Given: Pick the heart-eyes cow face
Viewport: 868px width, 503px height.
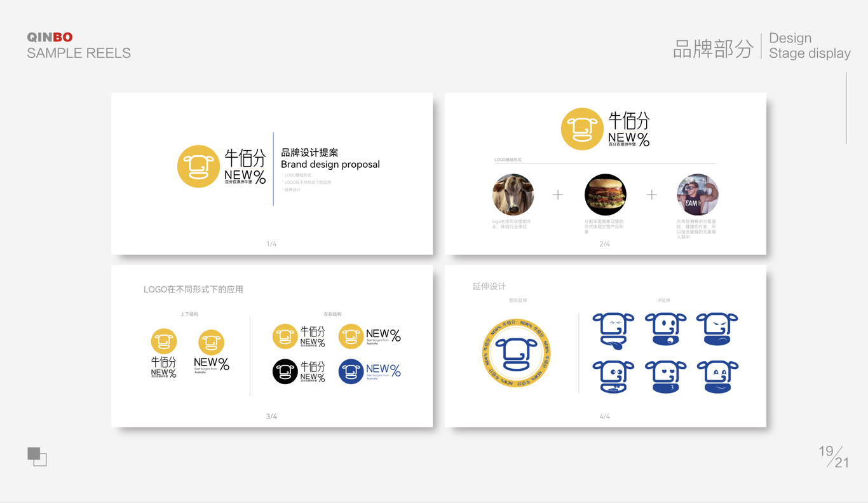Looking at the screenshot, I should click(665, 377).
